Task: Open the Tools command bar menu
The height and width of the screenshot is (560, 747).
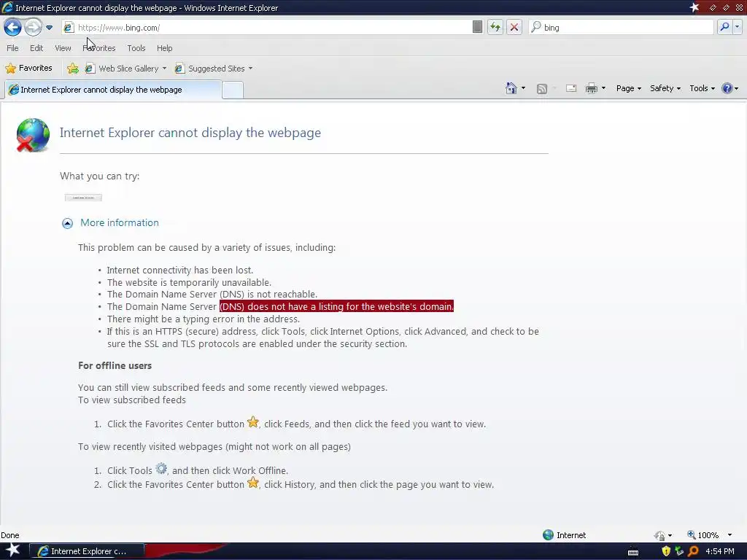Action: 702,88
